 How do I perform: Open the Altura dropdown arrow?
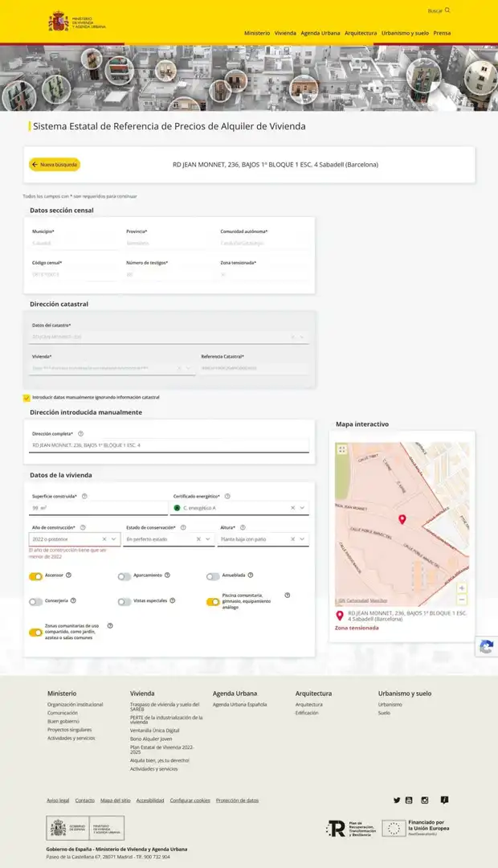pyautogui.click(x=302, y=538)
